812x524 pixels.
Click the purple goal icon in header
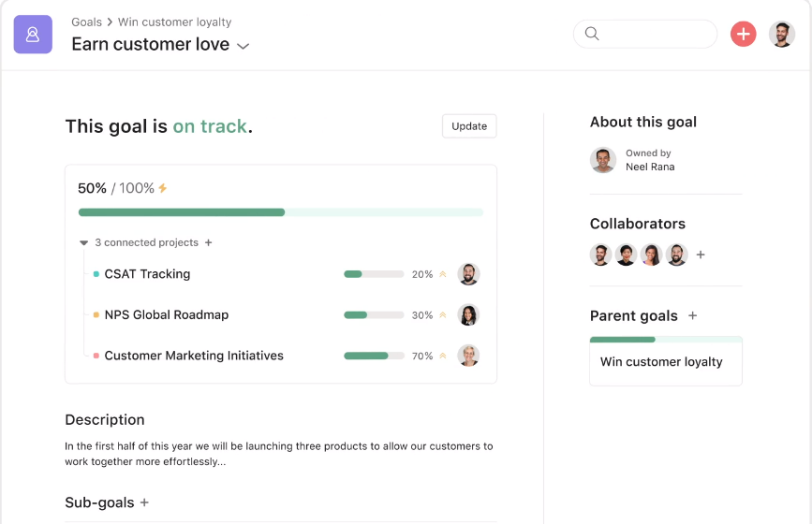click(x=33, y=35)
